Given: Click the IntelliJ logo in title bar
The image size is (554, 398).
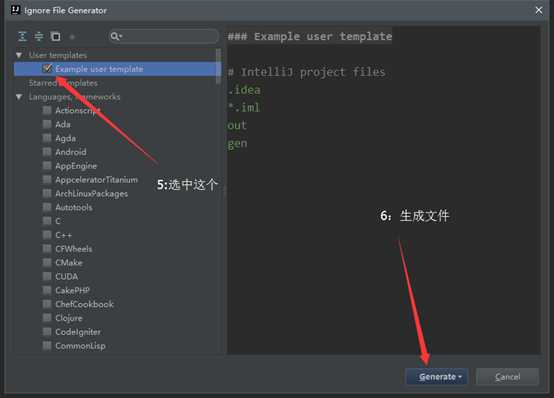Looking at the screenshot, I should click(x=15, y=10).
